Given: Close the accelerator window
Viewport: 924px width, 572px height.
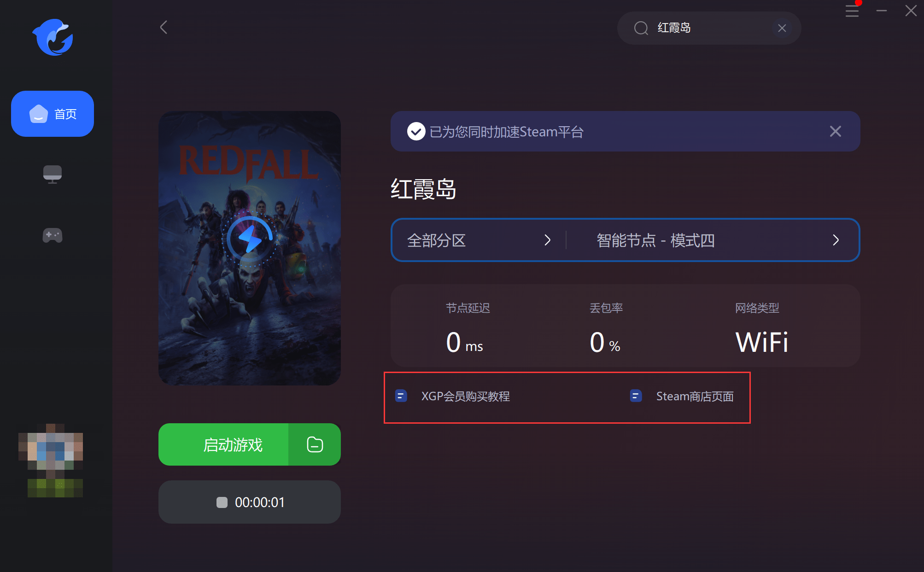Looking at the screenshot, I should (911, 11).
